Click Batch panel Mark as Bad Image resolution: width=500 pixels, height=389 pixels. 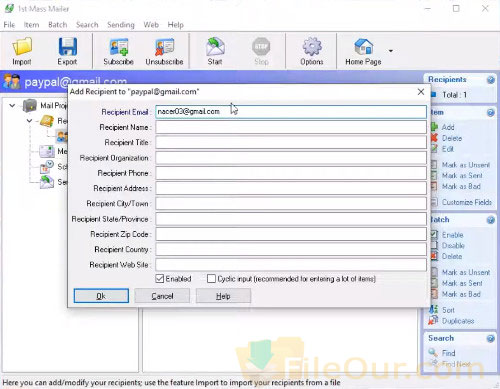pyautogui.click(x=461, y=294)
